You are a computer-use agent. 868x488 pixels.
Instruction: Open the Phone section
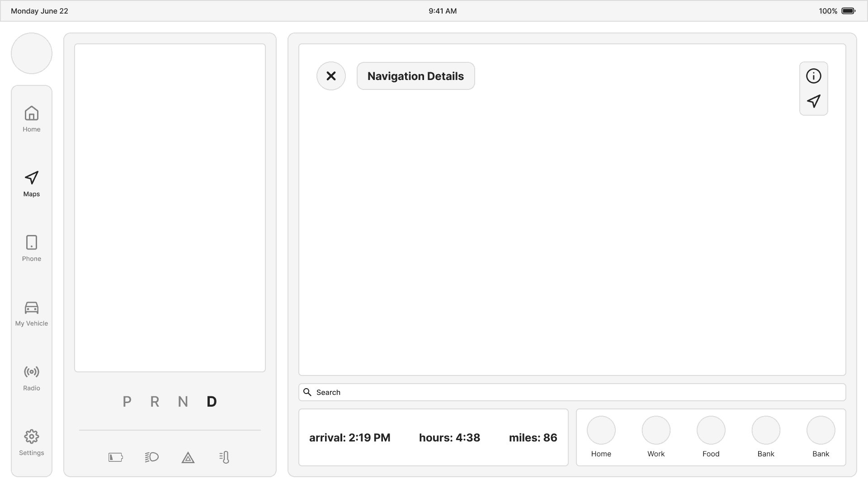click(x=32, y=248)
